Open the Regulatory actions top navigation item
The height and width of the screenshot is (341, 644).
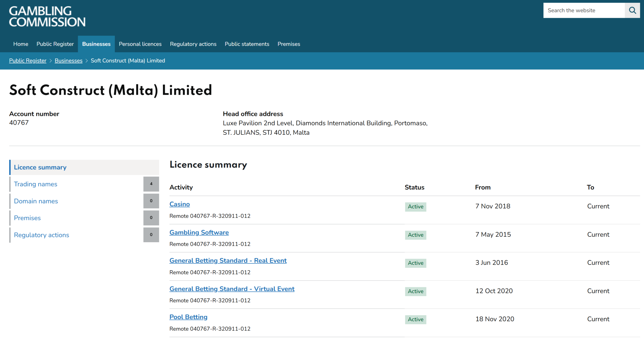193,44
